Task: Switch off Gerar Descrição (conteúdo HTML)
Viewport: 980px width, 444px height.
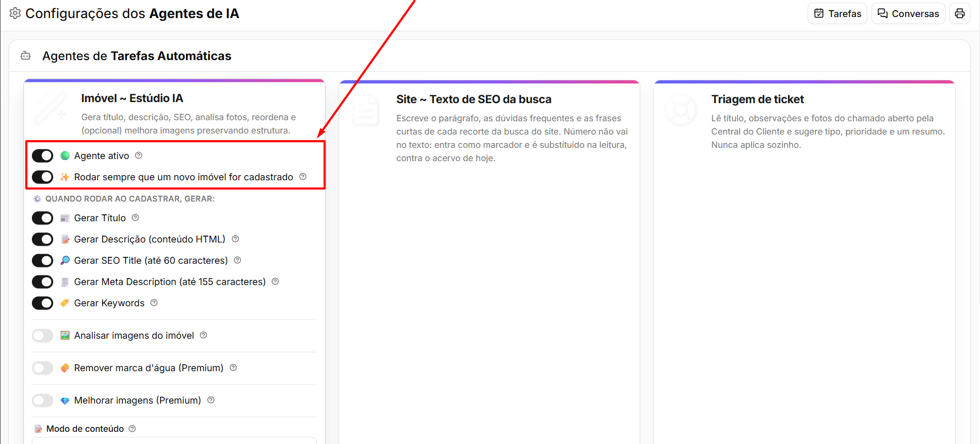Action: (x=43, y=239)
